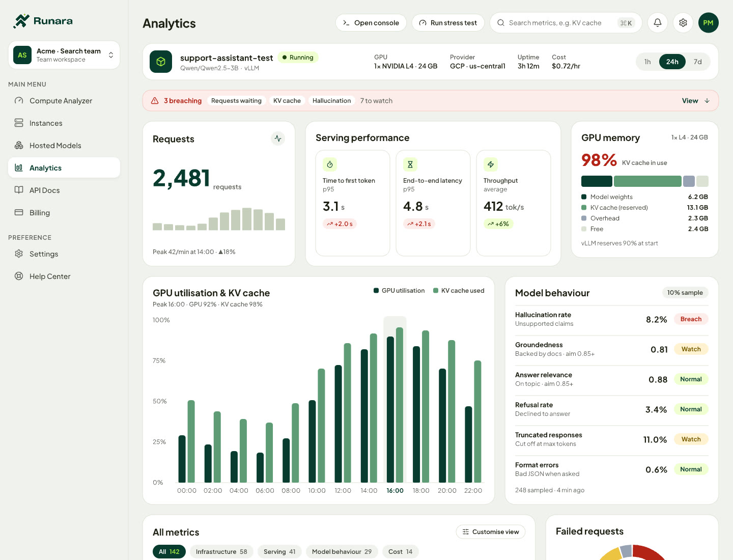Click the Runara logo icon
The image size is (733, 560).
[x=21, y=21]
